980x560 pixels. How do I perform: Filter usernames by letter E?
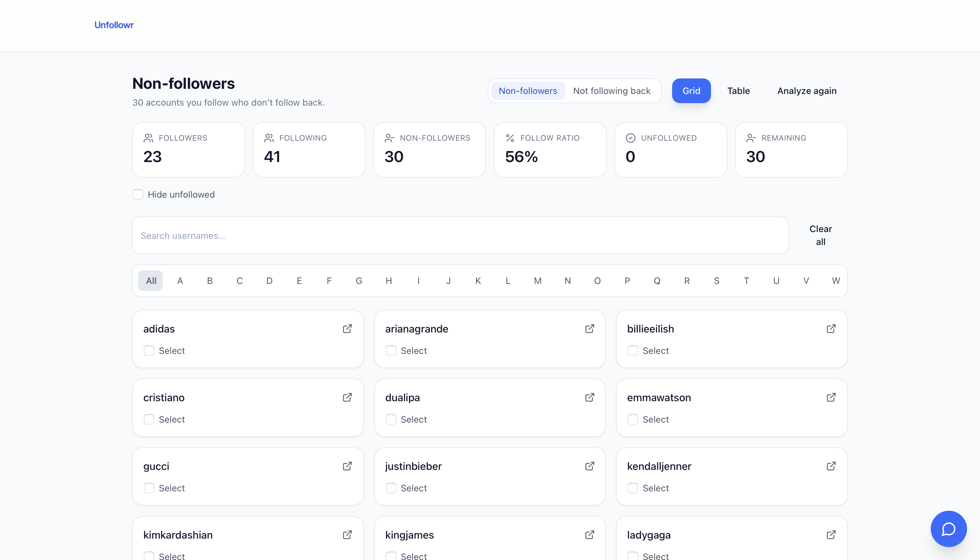point(299,281)
